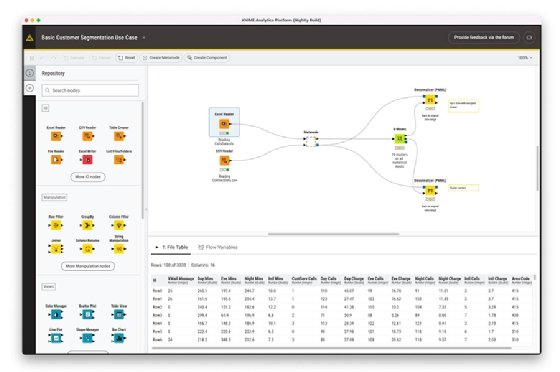Select the File Reader node in the repository

point(56,160)
